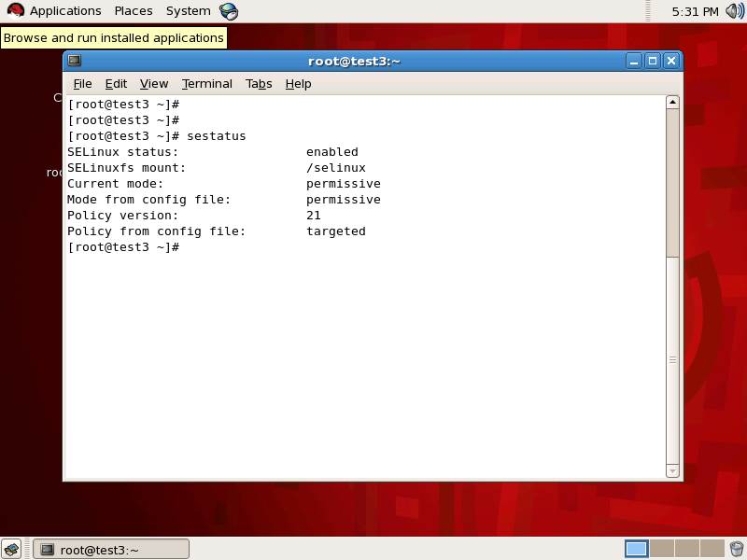The image size is (747, 560).
Task: Open the terminal window menu icon
Action: (75, 61)
